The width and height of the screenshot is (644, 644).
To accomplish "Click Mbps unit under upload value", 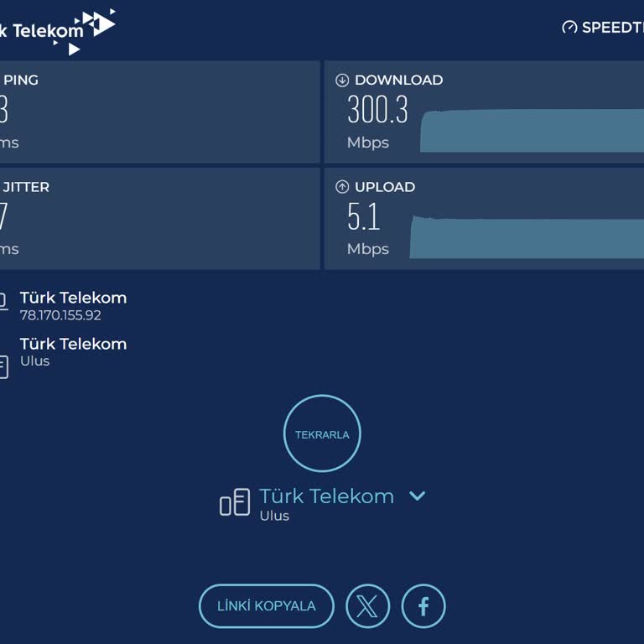I will [x=368, y=249].
